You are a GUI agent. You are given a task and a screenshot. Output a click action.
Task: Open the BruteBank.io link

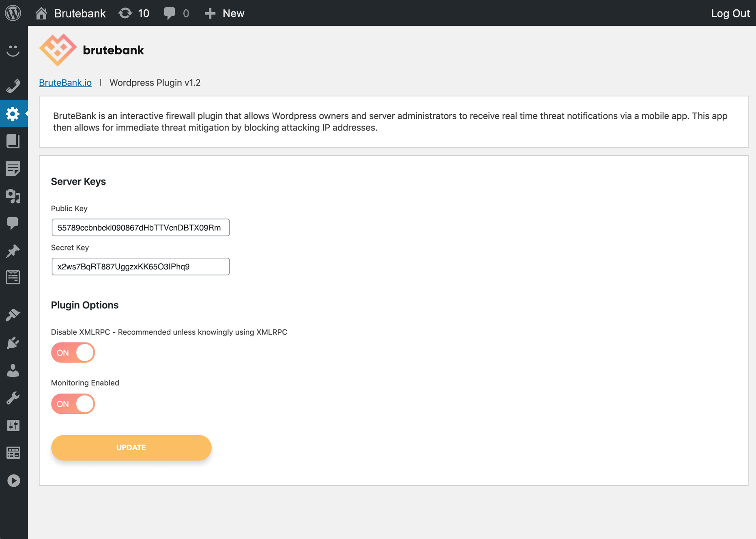tap(65, 83)
